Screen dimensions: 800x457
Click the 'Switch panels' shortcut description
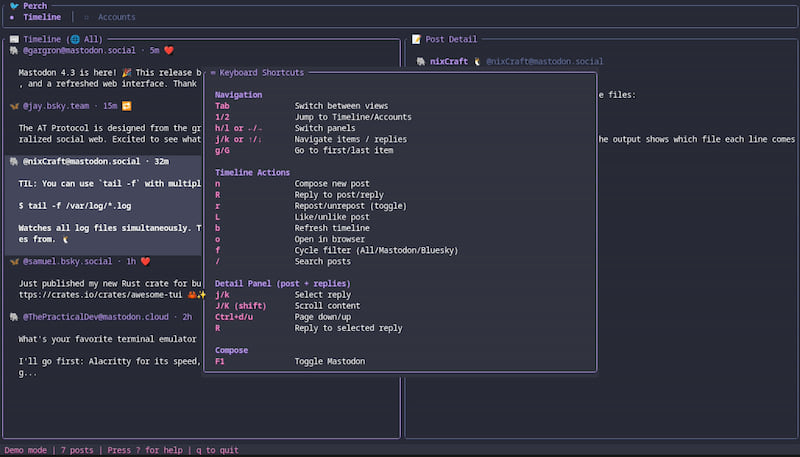coord(324,128)
